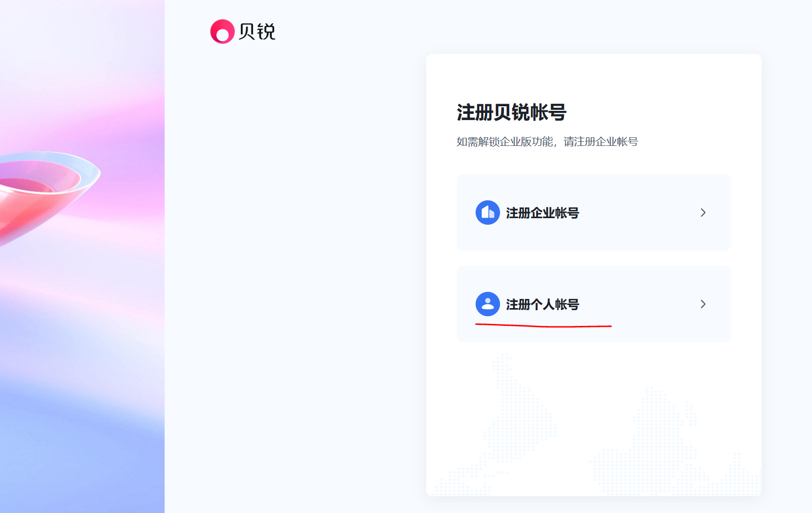Click the red circular 贝锐 logo icon
Screen dimensions: 812x513
(222, 32)
